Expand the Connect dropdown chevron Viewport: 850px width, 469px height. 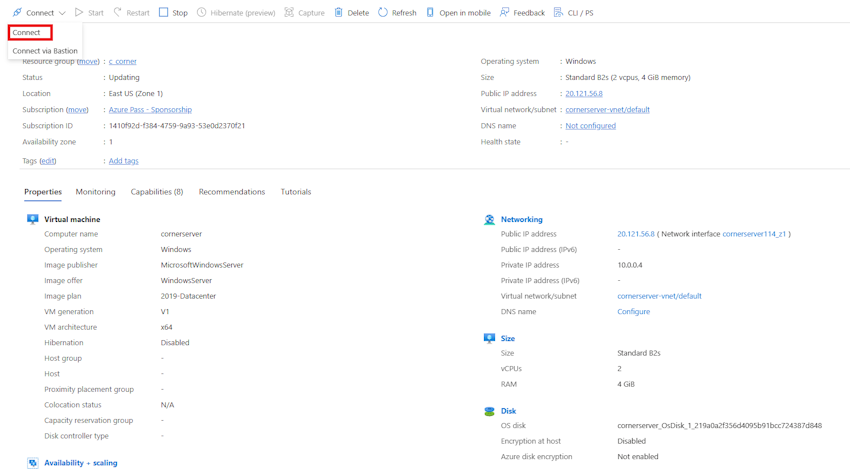coord(62,13)
